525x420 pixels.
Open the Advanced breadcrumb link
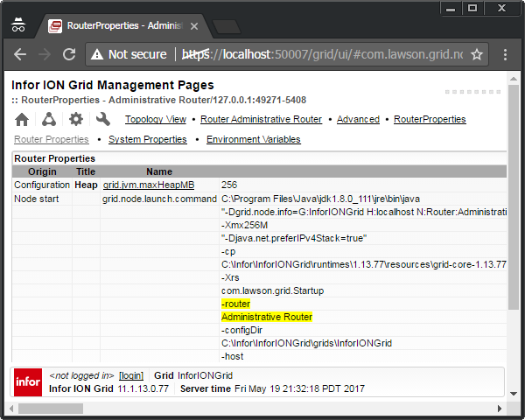(358, 119)
